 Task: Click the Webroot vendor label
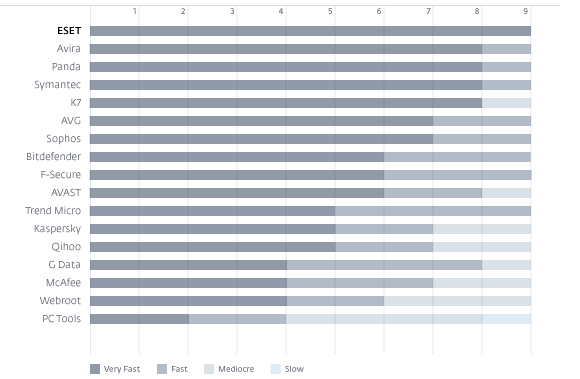pyautogui.click(x=60, y=301)
